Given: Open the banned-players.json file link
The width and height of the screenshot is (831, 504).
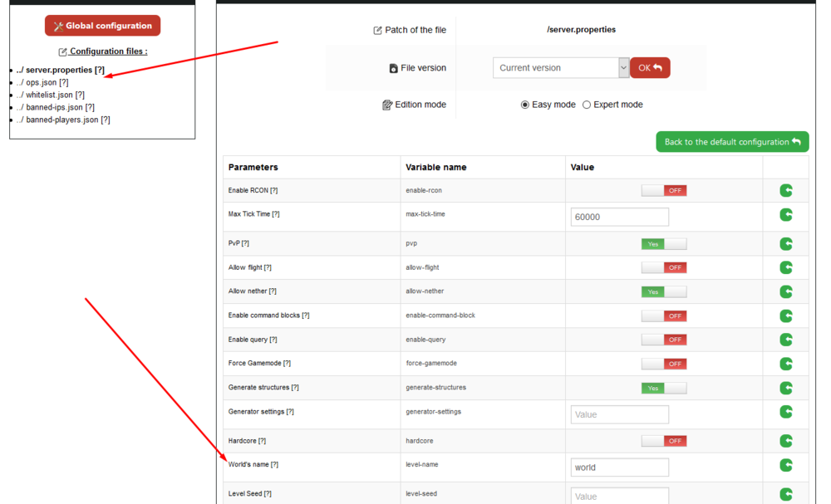Looking at the screenshot, I should [67, 120].
